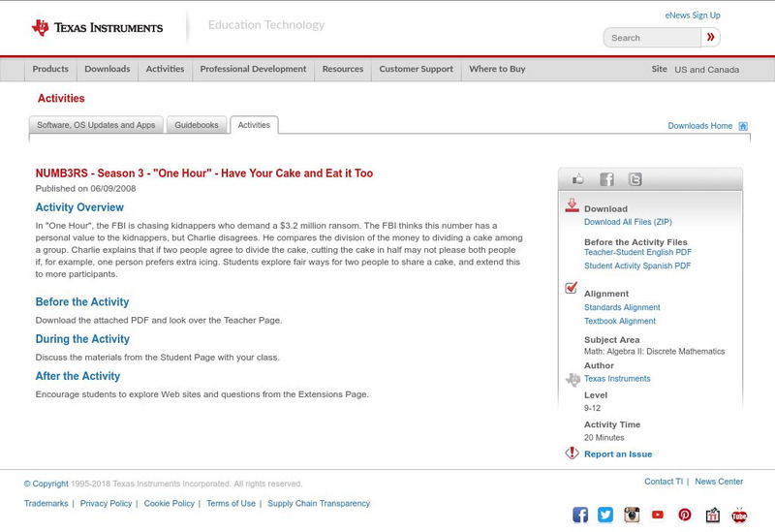Click the Education Technology header text
Viewport: 775px width, 532px height.
(266, 25)
